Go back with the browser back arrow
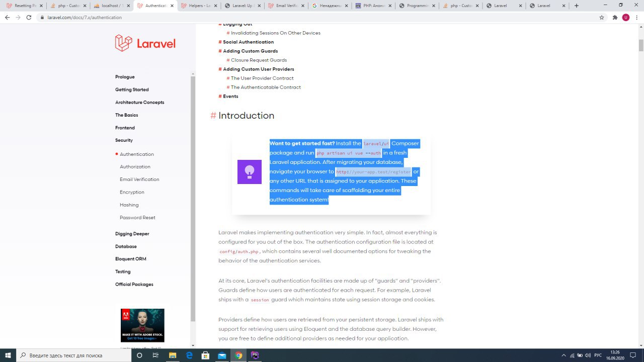Image resolution: width=644 pixels, height=362 pixels. coord(7,17)
